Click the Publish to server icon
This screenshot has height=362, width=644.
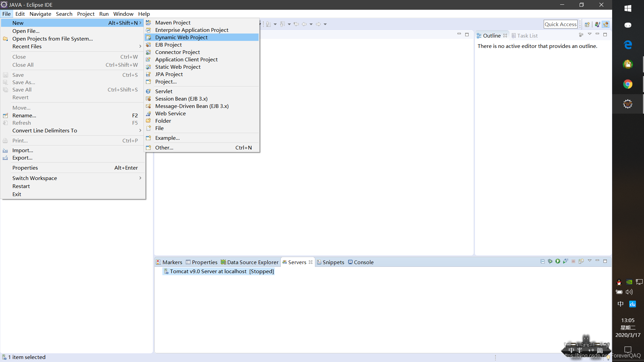[x=581, y=261]
